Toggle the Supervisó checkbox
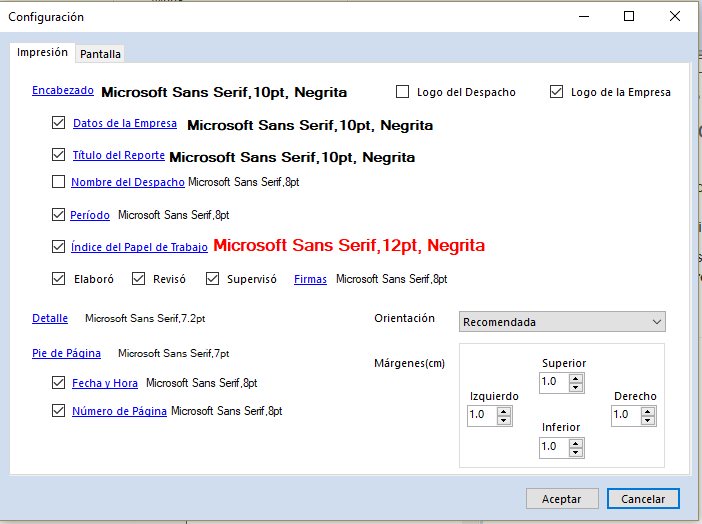The image size is (702, 524). pos(212,279)
